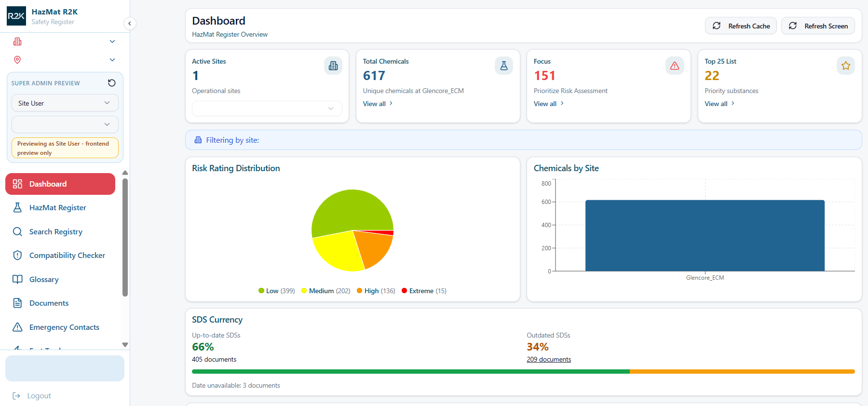Open the 209 documents outdated SDS link
The height and width of the screenshot is (406, 868).
(549, 359)
